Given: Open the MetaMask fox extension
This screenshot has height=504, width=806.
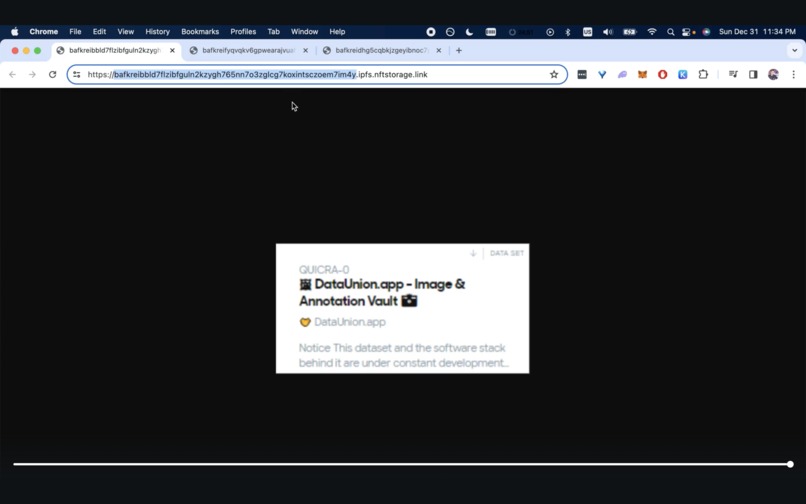Looking at the screenshot, I should [642, 75].
